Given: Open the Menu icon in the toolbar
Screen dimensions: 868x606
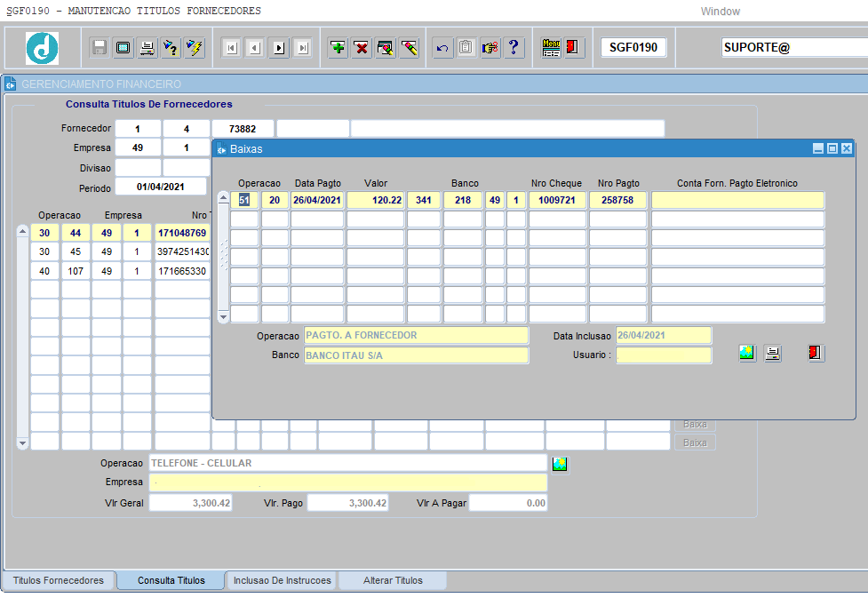Looking at the screenshot, I should [x=551, y=48].
